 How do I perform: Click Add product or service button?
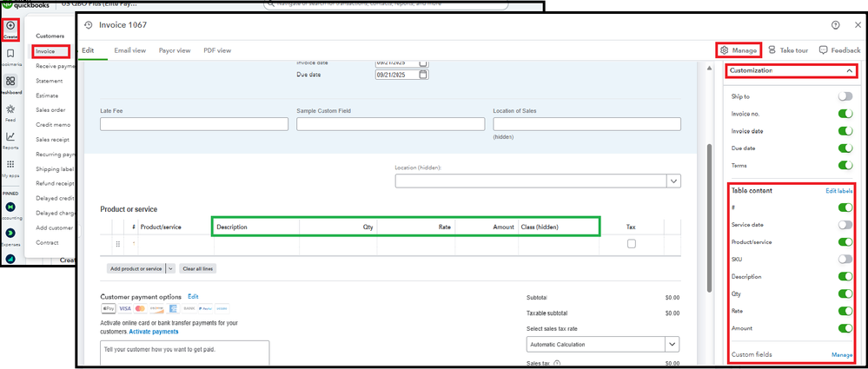(136, 268)
